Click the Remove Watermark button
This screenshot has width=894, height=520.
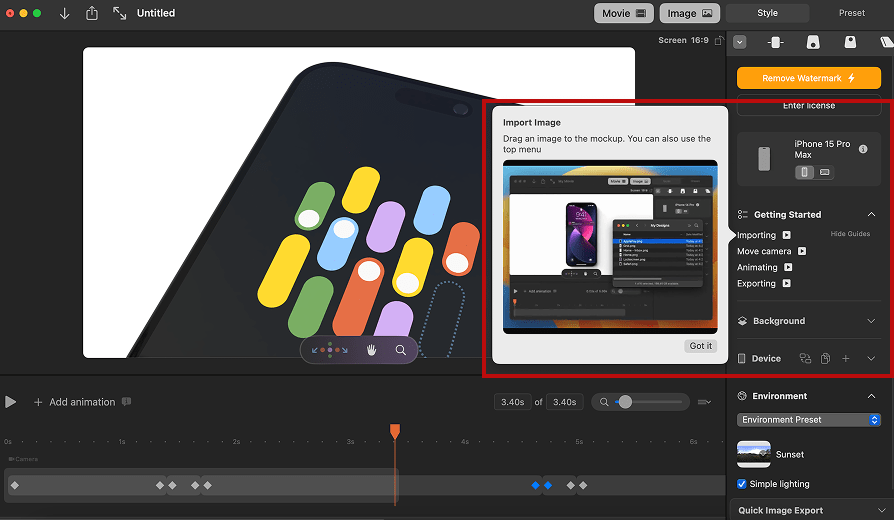[x=809, y=78]
